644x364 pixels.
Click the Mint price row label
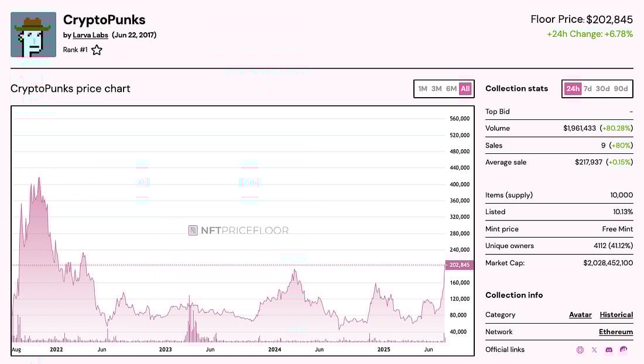(502, 229)
